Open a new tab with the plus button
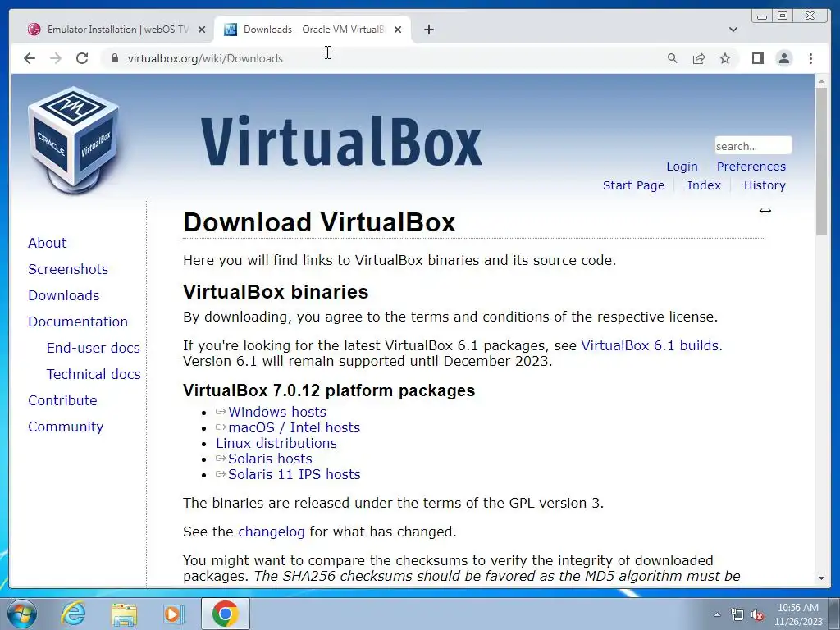This screenshot has height=630, width=840. point(428,30)
